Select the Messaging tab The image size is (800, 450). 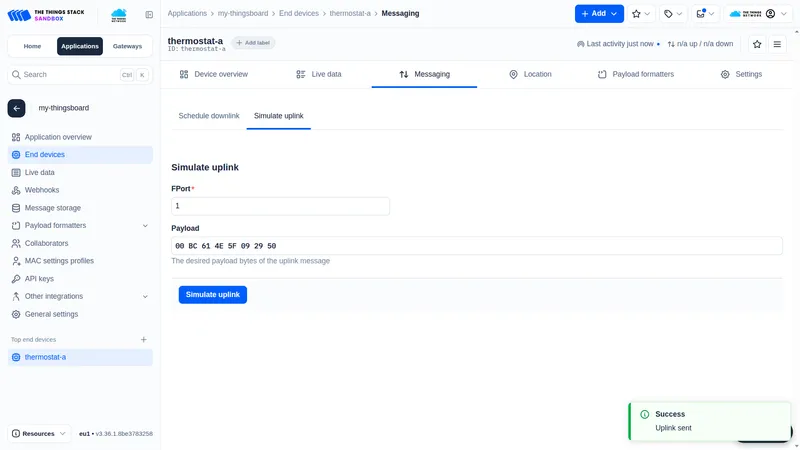tap(424, 74)
